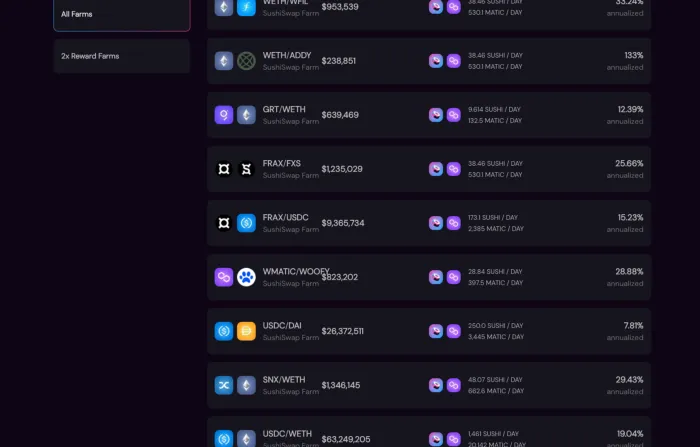Viewport: 700px width, 447px height.
Task: Click the GRT token icon
Action: coord(224,115)
